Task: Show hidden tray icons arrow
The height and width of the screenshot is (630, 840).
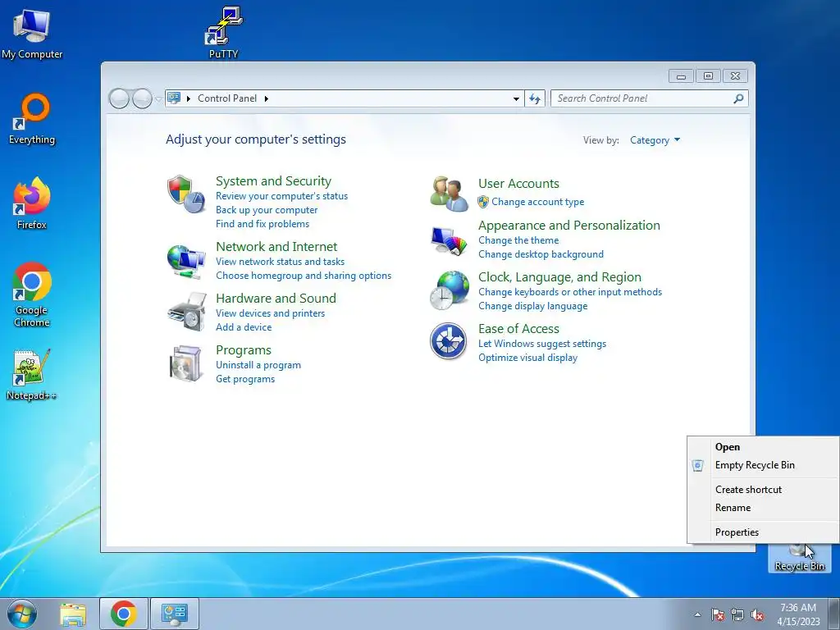Action: pyautogui.click(x=697, y=615)
